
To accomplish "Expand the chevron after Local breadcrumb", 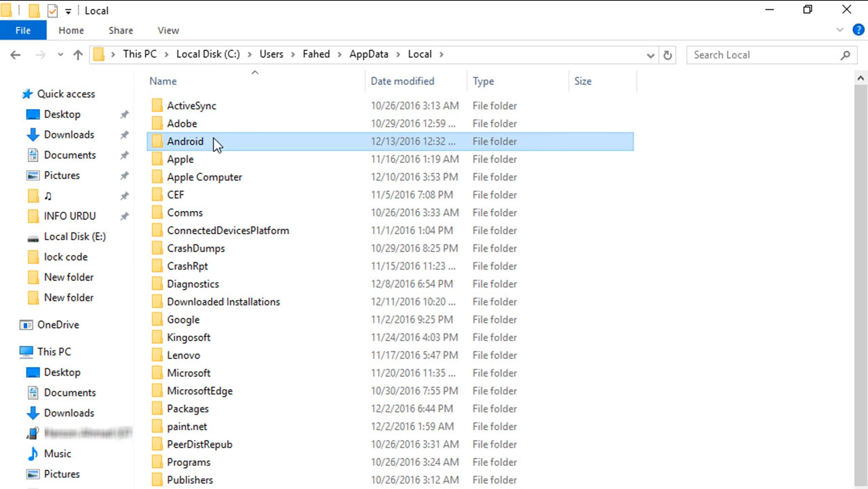I will click(x=441, y=54).
